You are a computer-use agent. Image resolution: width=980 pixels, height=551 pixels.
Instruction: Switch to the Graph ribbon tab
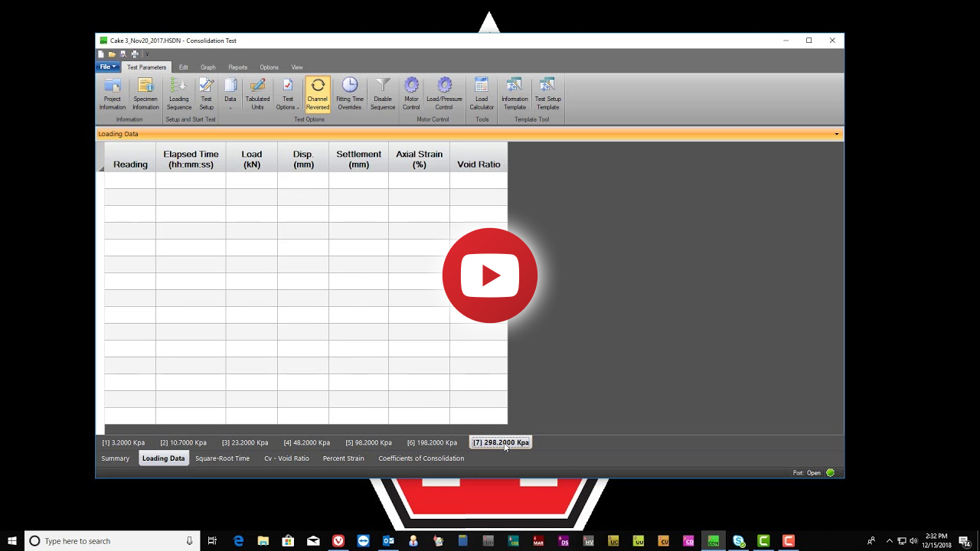(x=207, y=67)
